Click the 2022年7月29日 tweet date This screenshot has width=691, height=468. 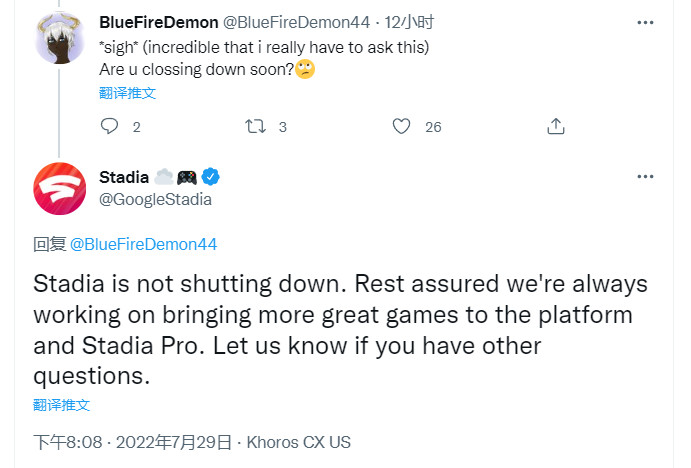click(175, 441)
